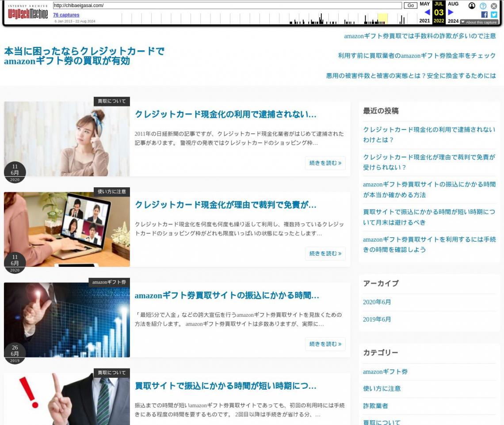Click 続きを読む on the arrest article
This screenshot has width=504, height=425.
325,163
